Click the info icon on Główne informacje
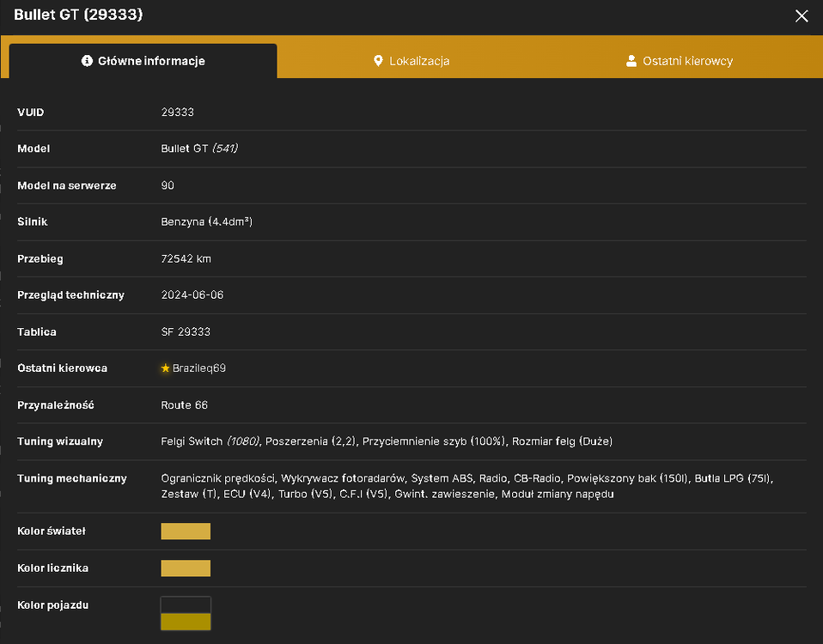The image size is (823, 644). coord(87,61)
